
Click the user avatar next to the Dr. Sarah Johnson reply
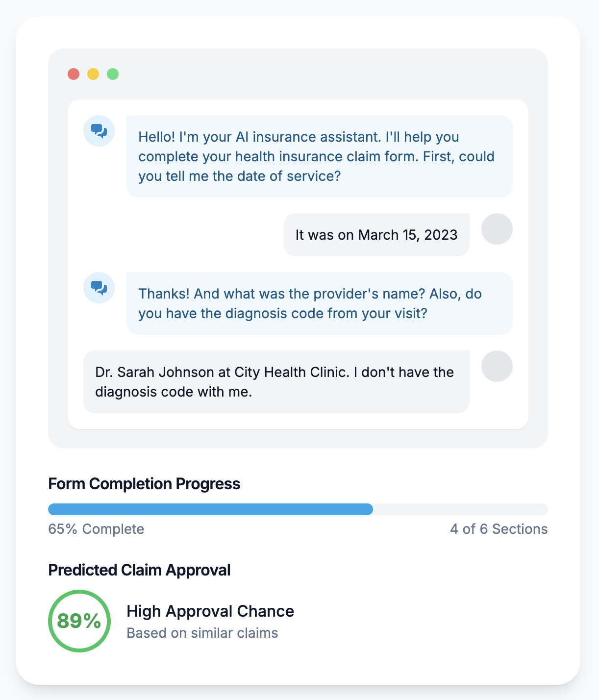(497, 366)
